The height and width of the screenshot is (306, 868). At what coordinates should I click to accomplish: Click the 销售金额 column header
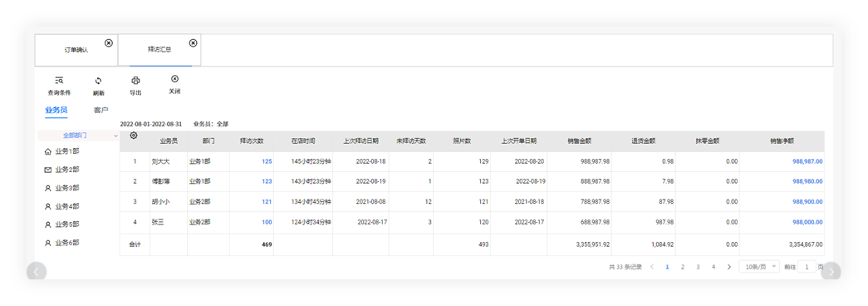tap(580, 141)
